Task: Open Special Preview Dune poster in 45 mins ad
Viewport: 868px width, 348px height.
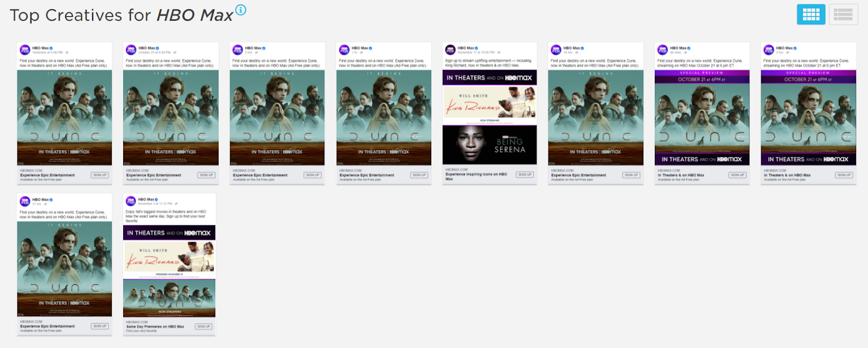Action: (702, 117)
